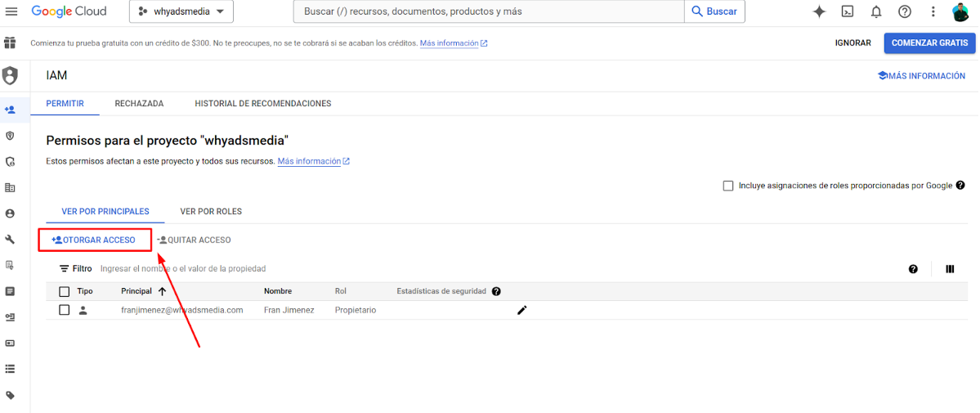This screenshot has height=413, width=980.
Task: Open column display options icon
Action: (950, 268)
